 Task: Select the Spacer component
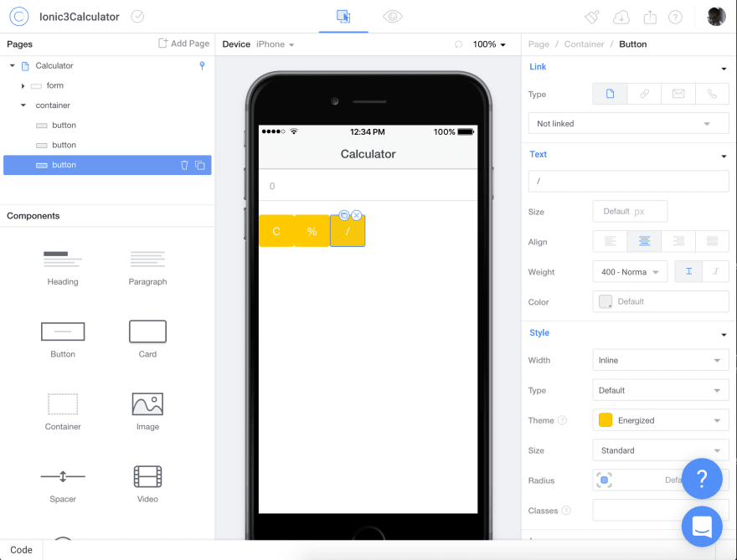pos(63,486)
